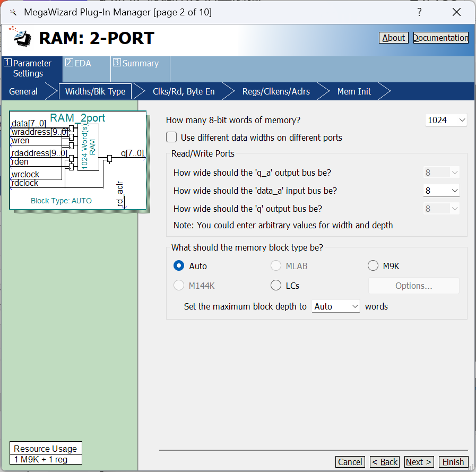The image size is (476, 472).
Task: Select the M144K memory block type
Action: coord(179,286)
